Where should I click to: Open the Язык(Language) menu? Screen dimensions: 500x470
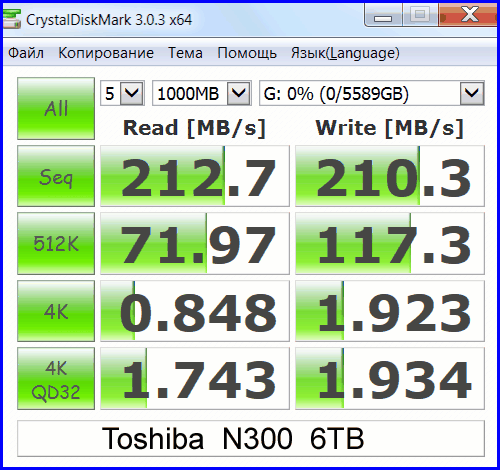coord(345,53)
